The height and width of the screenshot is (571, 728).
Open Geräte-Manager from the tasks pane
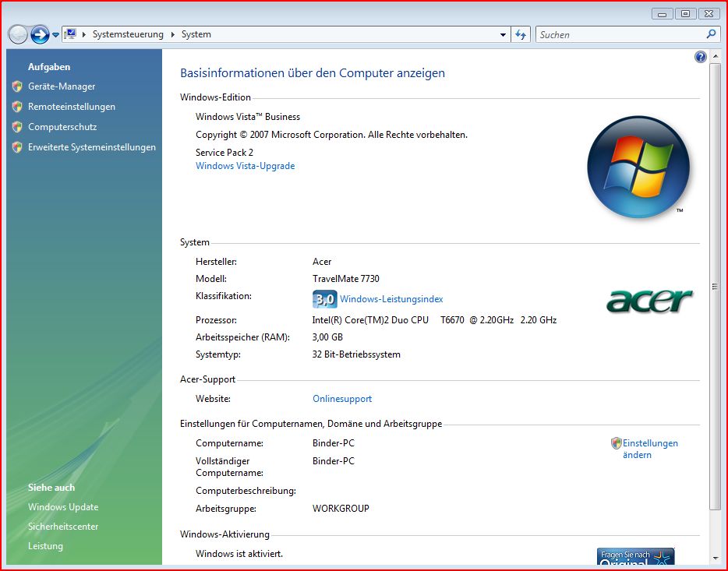pos(62,86)
